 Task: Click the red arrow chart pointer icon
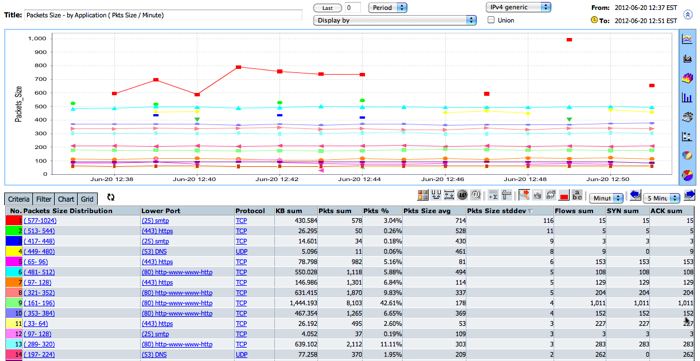pyautogui.click(x=524, y=195)
